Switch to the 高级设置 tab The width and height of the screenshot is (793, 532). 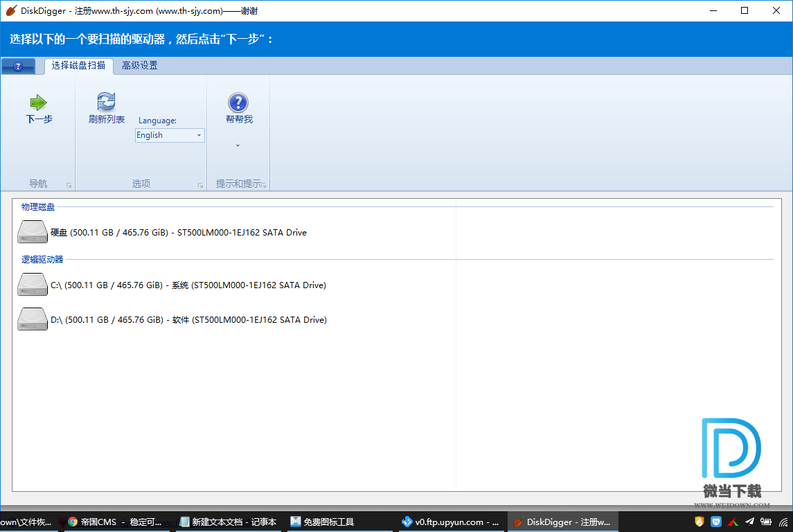pos(140,66)
